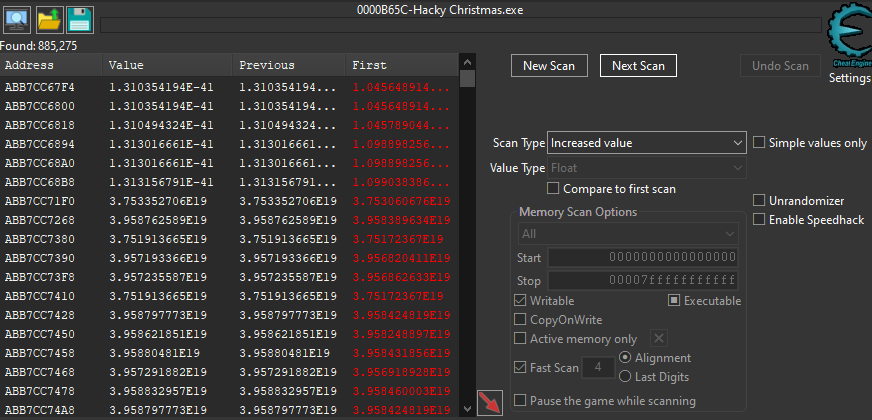The image size is (872, 420).
Task: Click red First value 3.753060676E19
Action: pyautogui.click(x=402, y=201)
